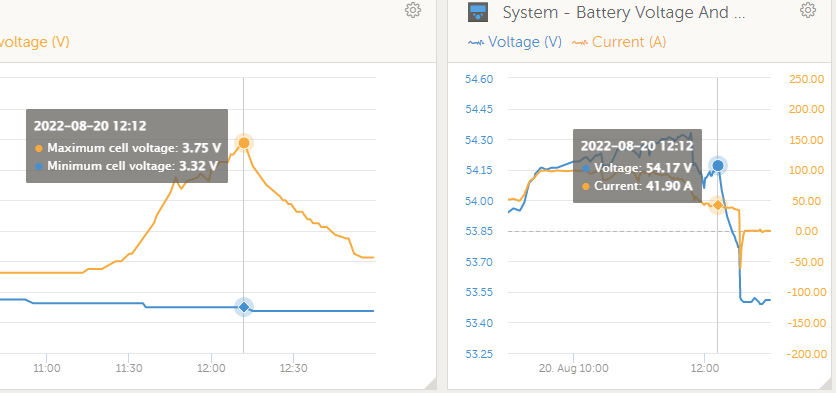Click the resize corner handle of the left widget
The width and height of the screenshot is (836, 393).
point(430,383)
